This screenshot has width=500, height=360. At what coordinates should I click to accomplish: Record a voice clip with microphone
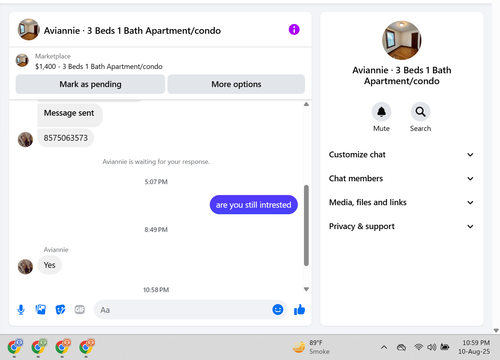click(x=21, y=310)
